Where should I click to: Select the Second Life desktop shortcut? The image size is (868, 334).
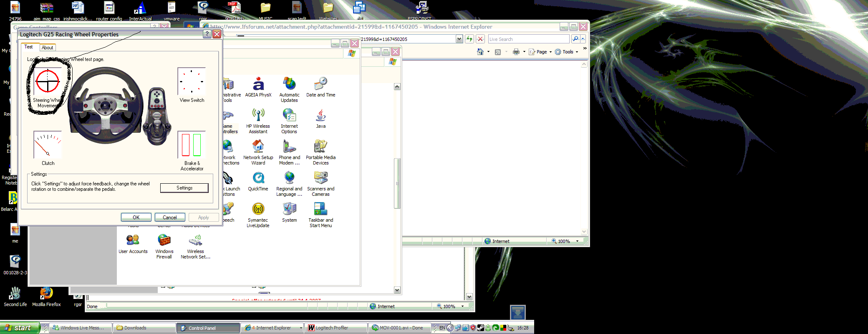(x=15, y=297)
